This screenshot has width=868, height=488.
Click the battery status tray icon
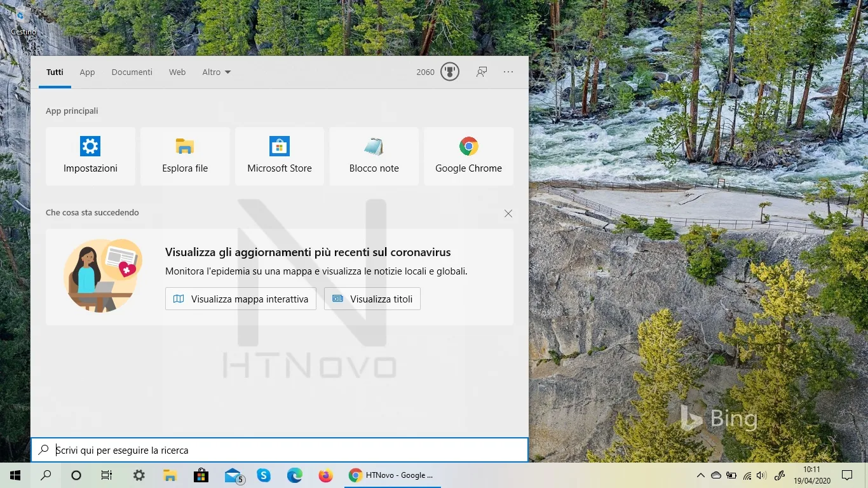(731, 475)
